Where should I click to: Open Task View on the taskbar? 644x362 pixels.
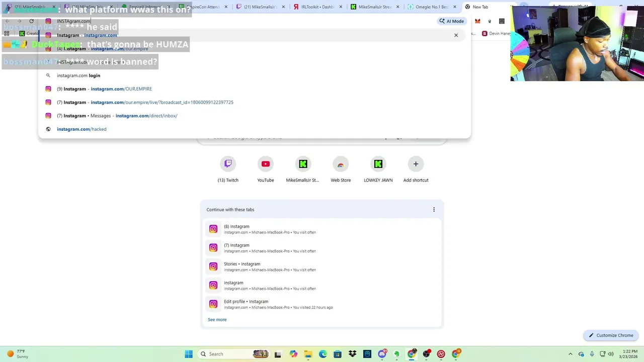[278, 354]
